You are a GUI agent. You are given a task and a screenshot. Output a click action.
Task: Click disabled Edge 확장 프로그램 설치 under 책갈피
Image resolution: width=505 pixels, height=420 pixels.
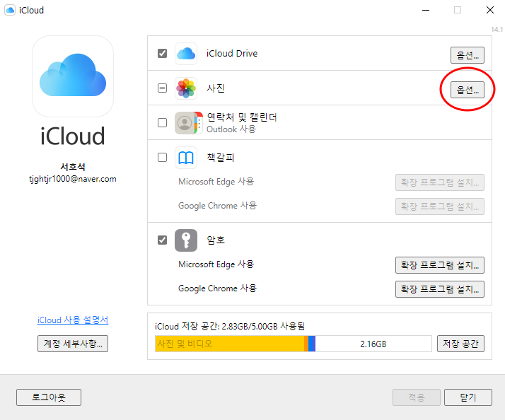[x=440, y=182]
